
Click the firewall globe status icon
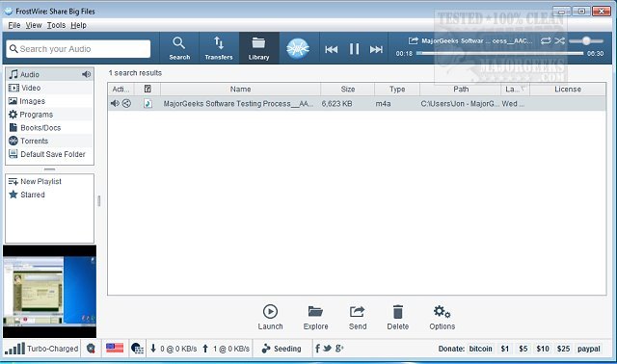click(137, 349)
